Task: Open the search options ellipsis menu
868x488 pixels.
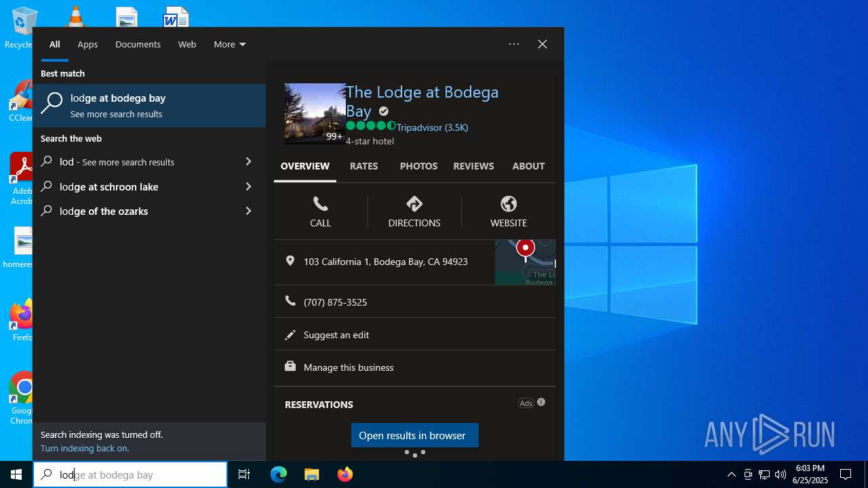Action: [514, 44]
